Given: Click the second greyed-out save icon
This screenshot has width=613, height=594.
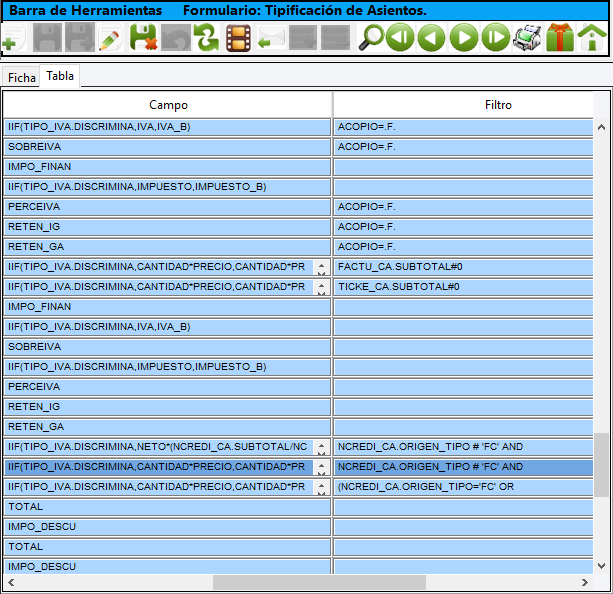Looking at the screenshot, I should click(80, 38).
